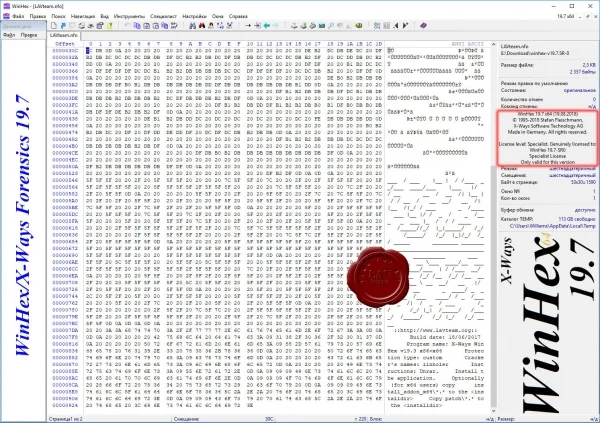Click offset row 0000030C

[x=65, y=51]
